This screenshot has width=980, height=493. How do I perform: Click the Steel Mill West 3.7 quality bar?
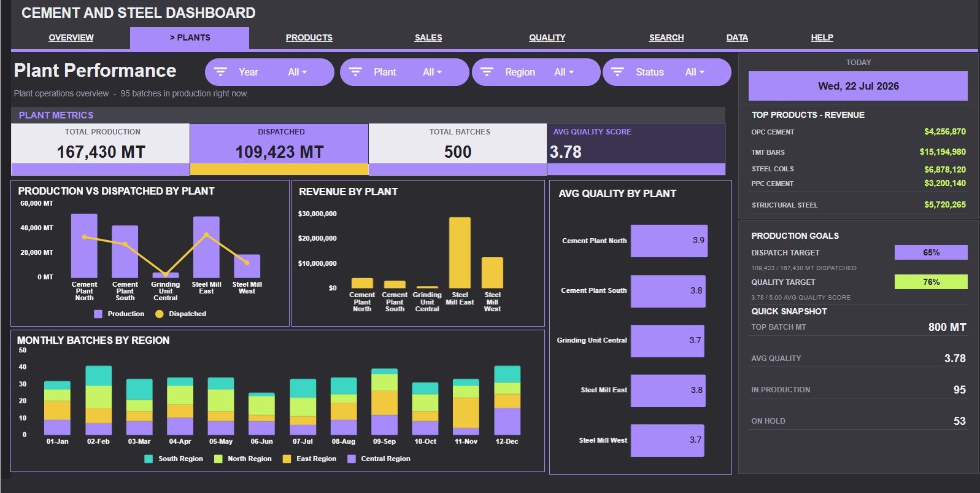click(667, 440)
